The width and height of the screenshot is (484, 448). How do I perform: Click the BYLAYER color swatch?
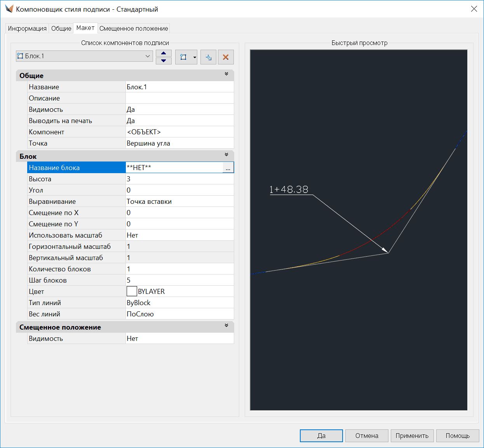pos(132,292)
